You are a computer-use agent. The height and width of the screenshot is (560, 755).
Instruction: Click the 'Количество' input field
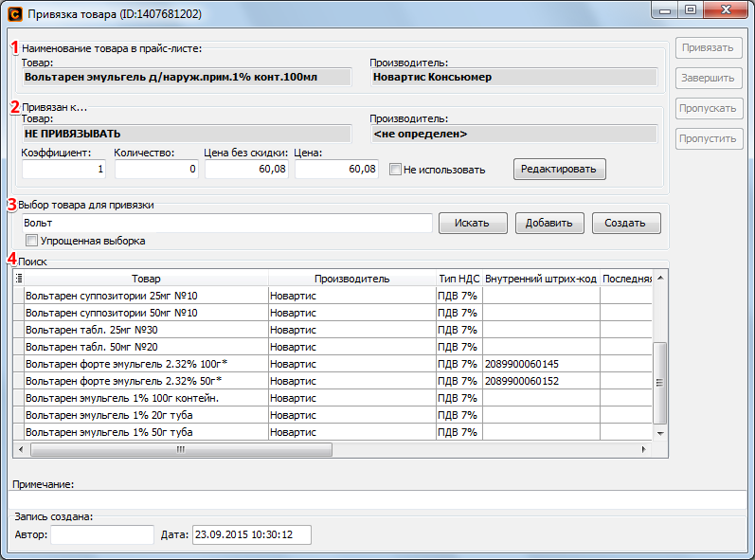point(156,170)
